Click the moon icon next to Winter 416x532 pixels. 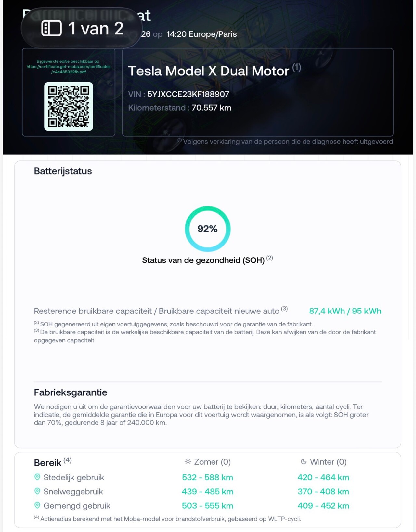pos(304,462)
